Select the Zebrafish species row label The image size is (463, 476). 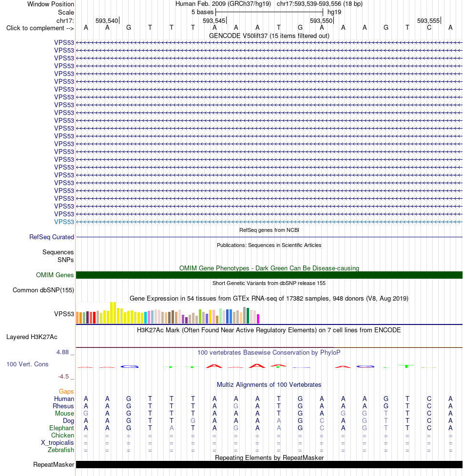pos(61,450)
